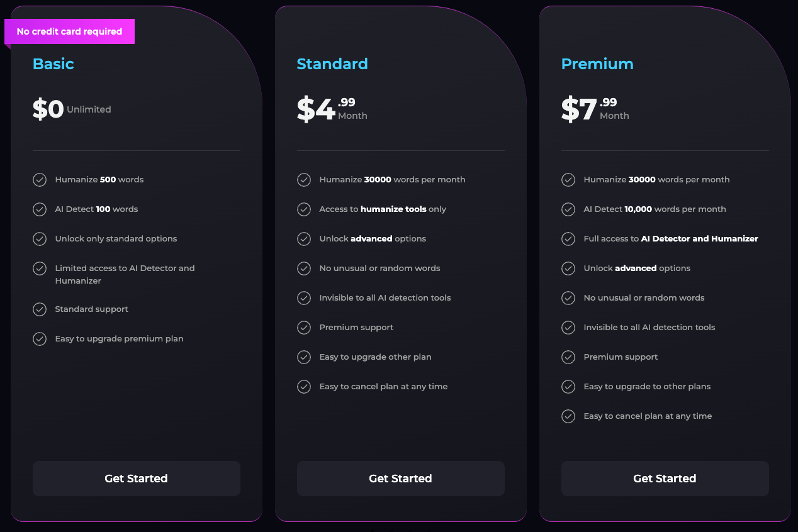
Task: Click Get Started on Basic plan
Action: pyautogui.click(x=136, y=479)
